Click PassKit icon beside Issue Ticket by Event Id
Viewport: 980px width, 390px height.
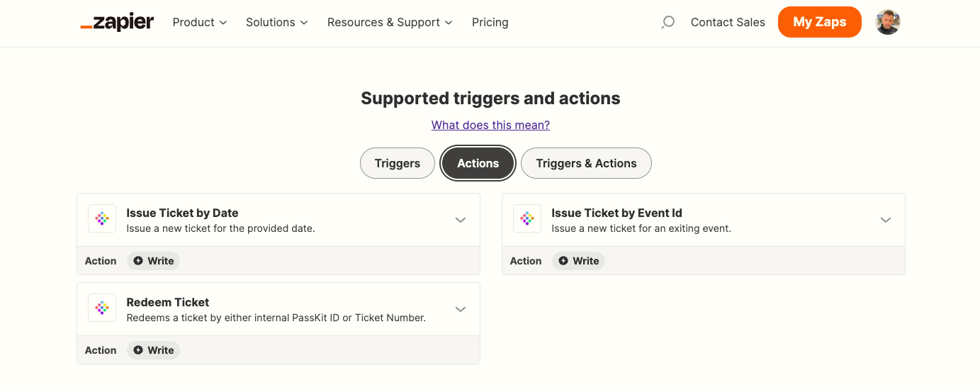click(527, 219)
